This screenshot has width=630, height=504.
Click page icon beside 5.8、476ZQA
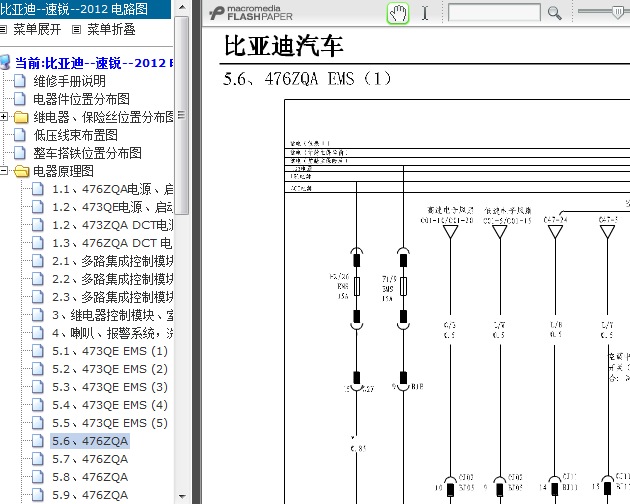click(38, 477)
